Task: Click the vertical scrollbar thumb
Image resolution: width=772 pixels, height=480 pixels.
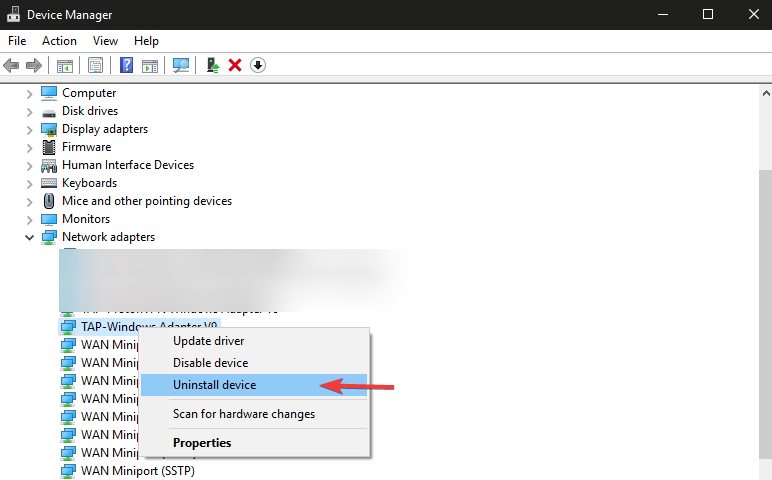Action: (766, 315)
